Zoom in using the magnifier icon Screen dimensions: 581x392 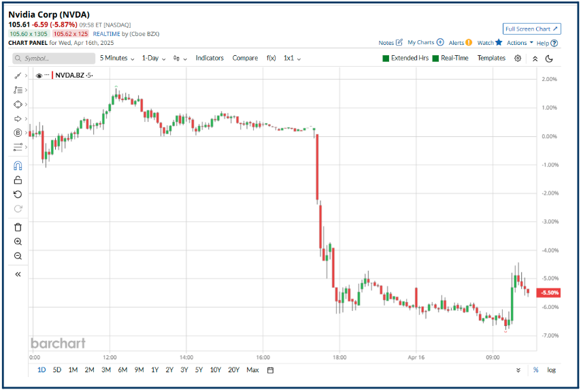(18, 241)
